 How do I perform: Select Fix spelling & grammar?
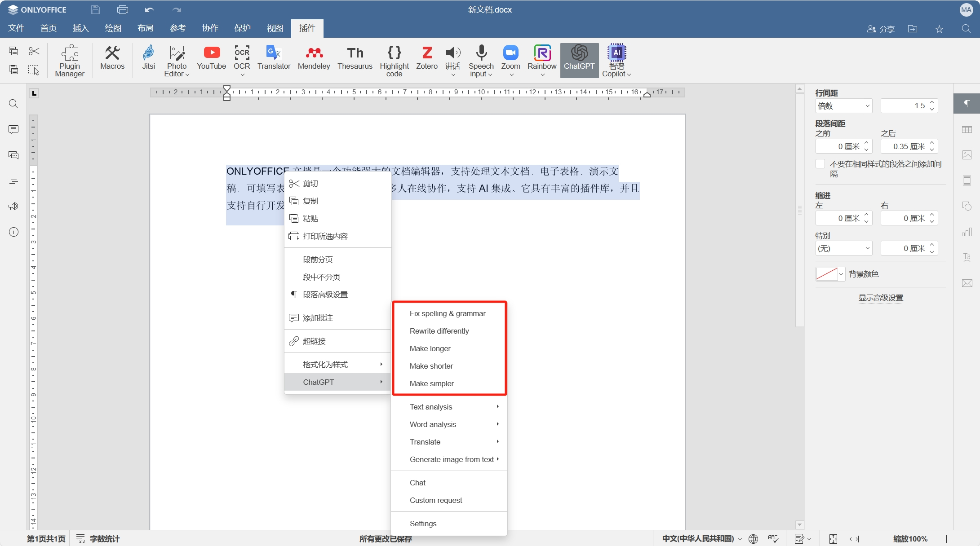point(449,313)
